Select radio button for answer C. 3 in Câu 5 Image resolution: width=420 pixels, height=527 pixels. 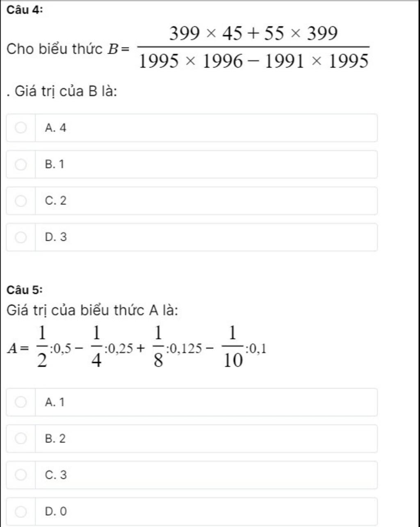pyautogui.click(x=21, y=475)
